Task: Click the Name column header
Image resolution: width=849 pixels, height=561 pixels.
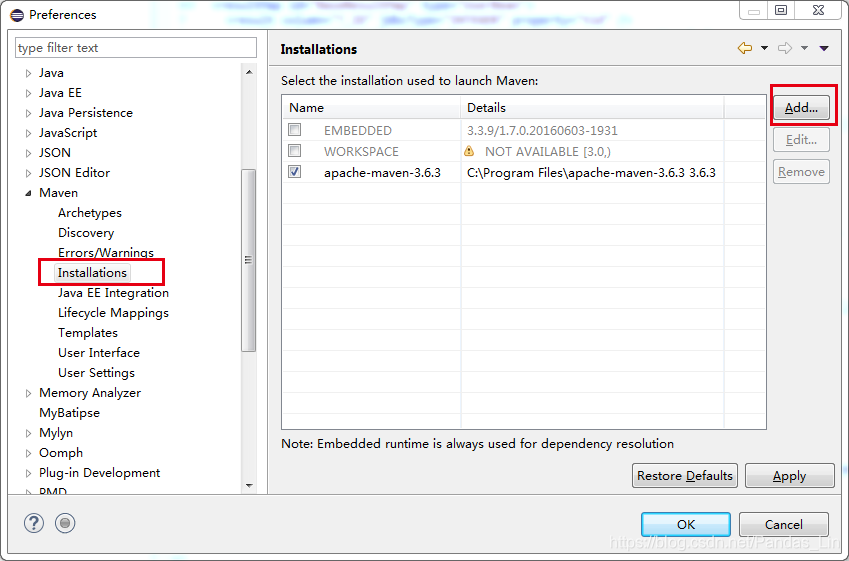Action: (371, 107)
